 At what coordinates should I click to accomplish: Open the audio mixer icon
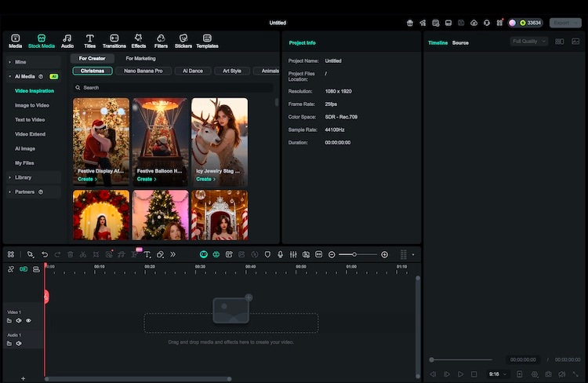293,254
